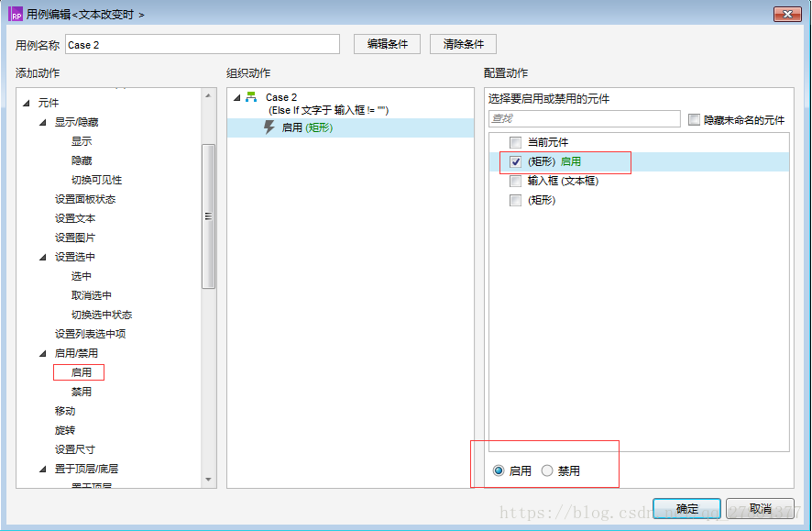Viewport: 812px width, 531px height.
Task: Select the 启用 (矩形) organized action
Action: tap(351, 127)
